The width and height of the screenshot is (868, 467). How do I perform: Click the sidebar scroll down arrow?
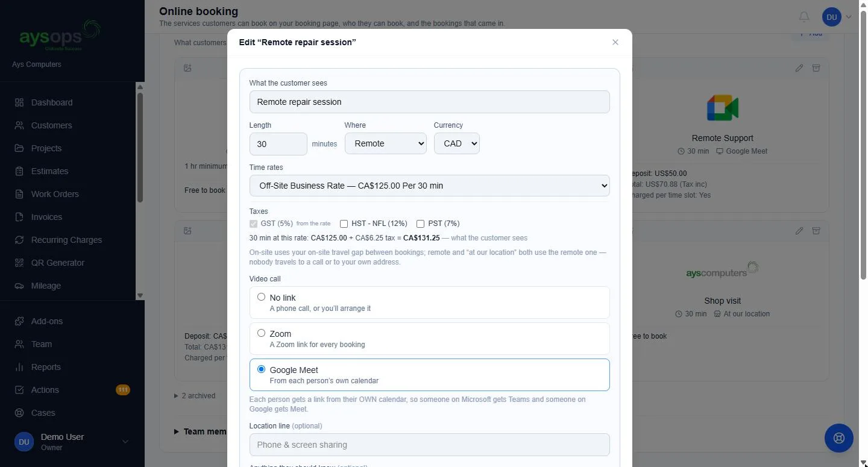pyautogui.click(x=140, y=295)
